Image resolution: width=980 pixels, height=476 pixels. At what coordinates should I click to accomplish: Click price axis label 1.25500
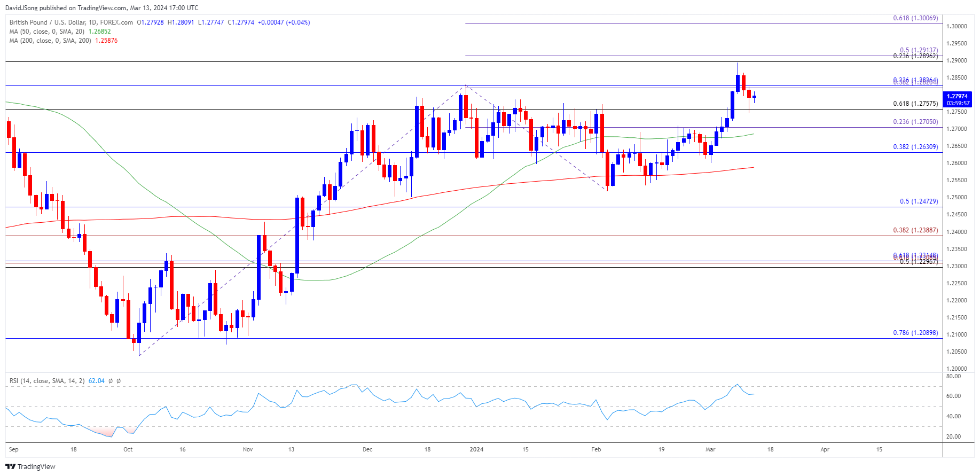click(957, 180)
